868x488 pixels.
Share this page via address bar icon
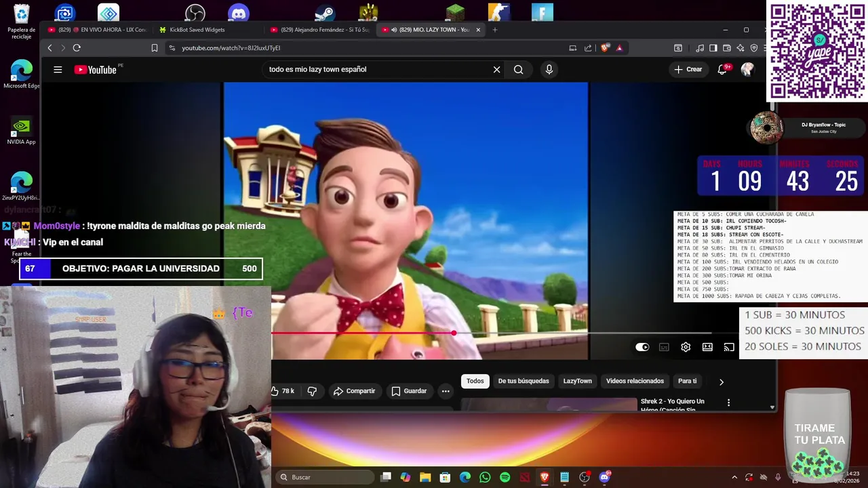click(588, 47)
